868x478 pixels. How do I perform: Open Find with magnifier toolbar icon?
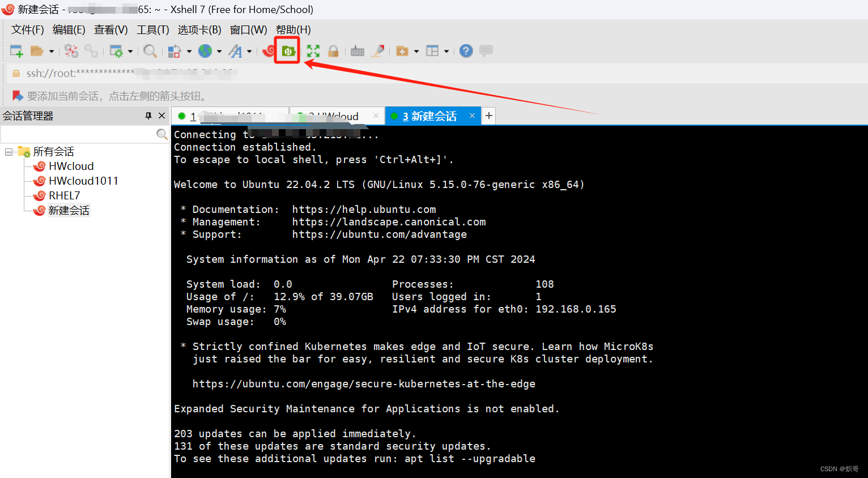(150, 51)
